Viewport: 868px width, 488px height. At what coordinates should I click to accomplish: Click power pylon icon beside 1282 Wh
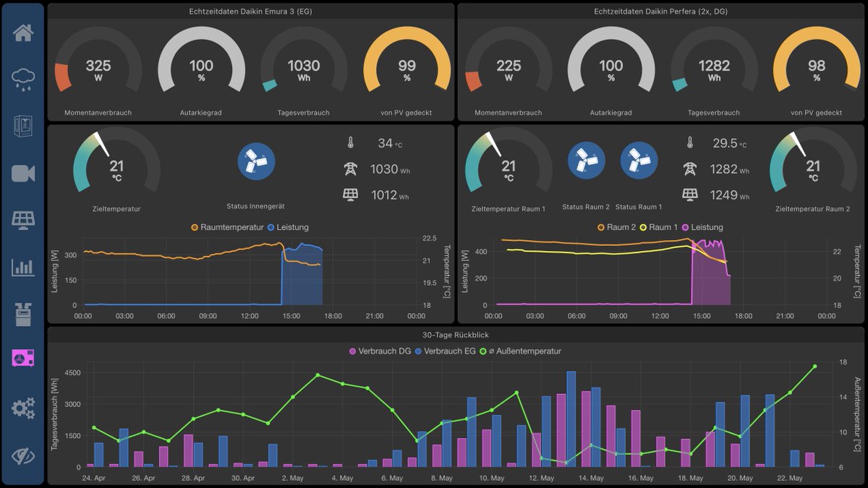(x=690, y=169)
